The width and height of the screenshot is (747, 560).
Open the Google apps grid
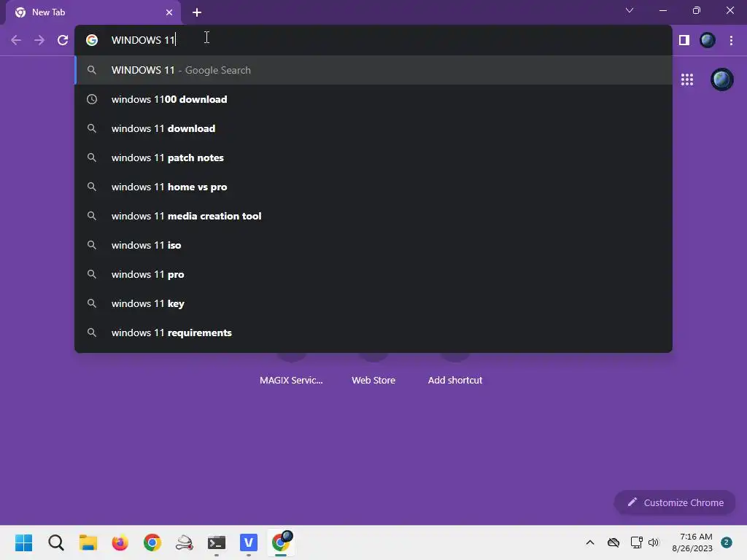click(x=687, y=79)
